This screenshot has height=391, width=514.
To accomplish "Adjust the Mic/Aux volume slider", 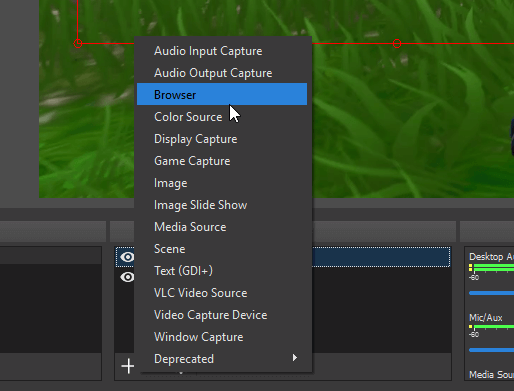I will tap(491, 350).
